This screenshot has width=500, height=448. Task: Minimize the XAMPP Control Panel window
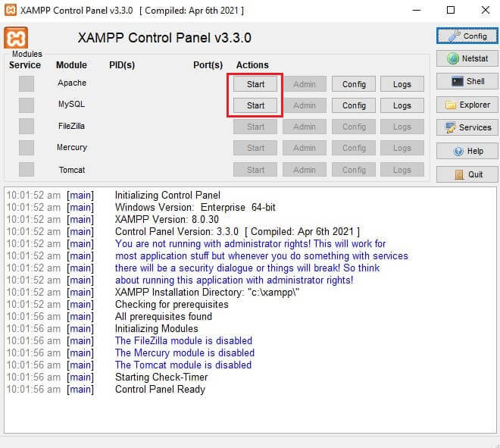tap(417, 10)
